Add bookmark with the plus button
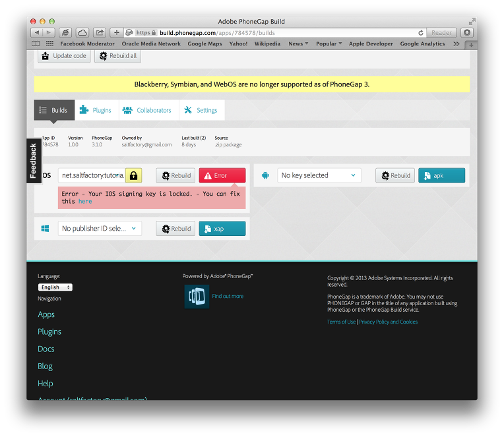The height and width of the screenshot is (437, 504). click(117, 32)
